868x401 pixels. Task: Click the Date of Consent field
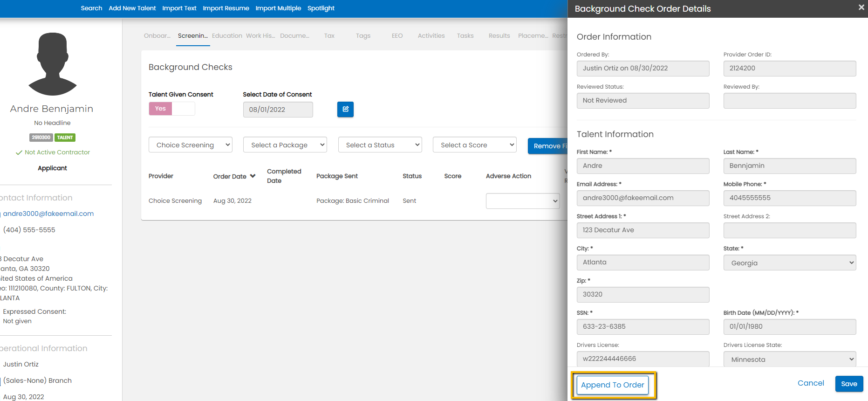click(278, 110)
